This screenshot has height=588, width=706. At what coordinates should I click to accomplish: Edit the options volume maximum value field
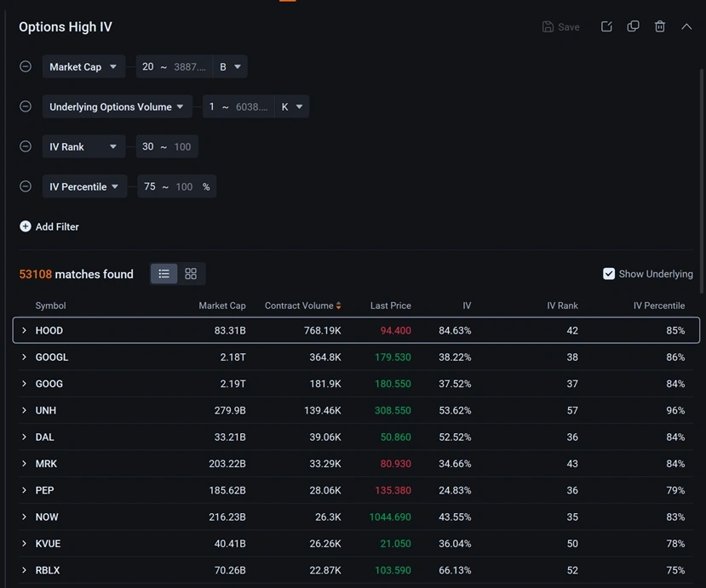pyautogui.click(x=252, y=106)
